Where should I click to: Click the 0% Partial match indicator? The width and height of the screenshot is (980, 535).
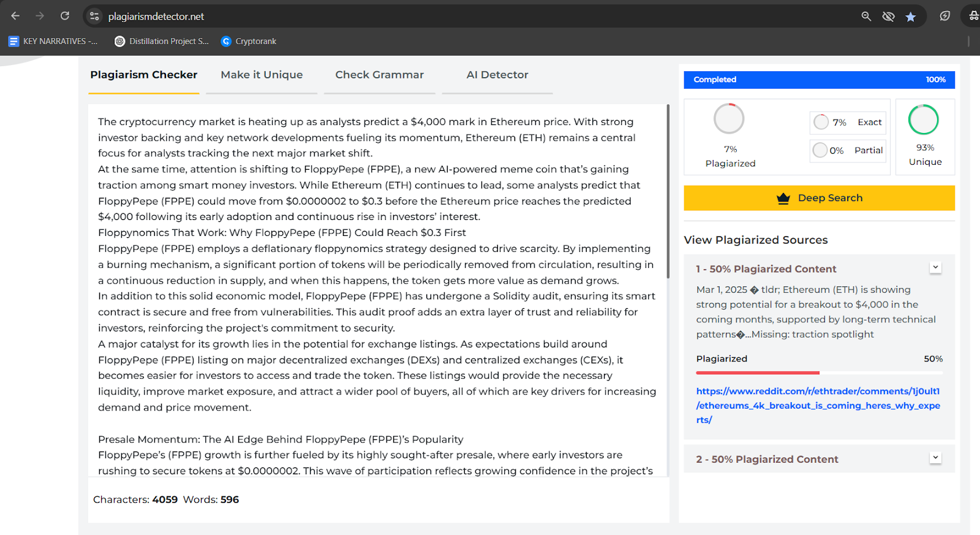(x=848, y=150)
